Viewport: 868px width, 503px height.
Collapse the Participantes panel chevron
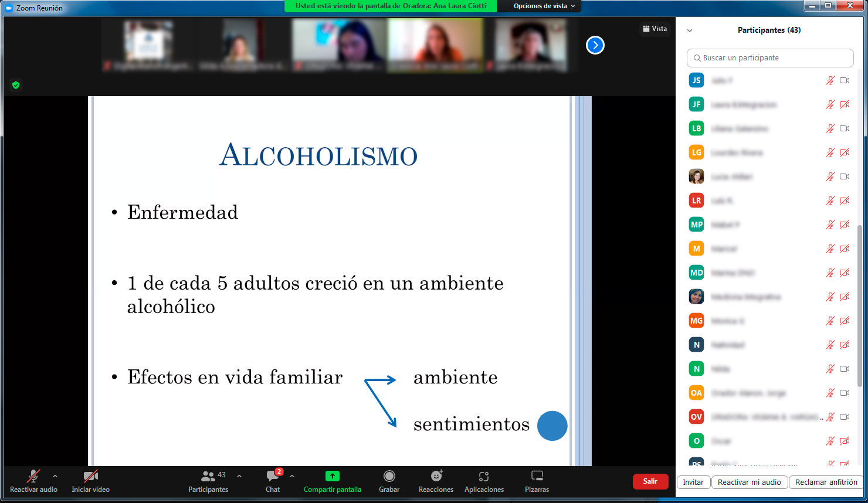point(690,30)
